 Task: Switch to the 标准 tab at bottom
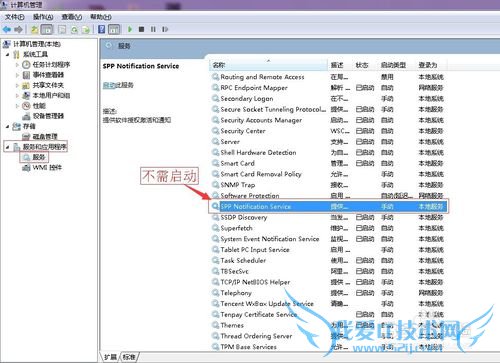click(x=129, y=357)
